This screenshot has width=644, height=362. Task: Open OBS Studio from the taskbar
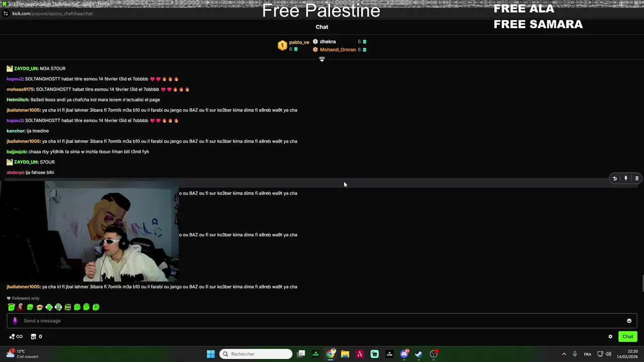434,354
